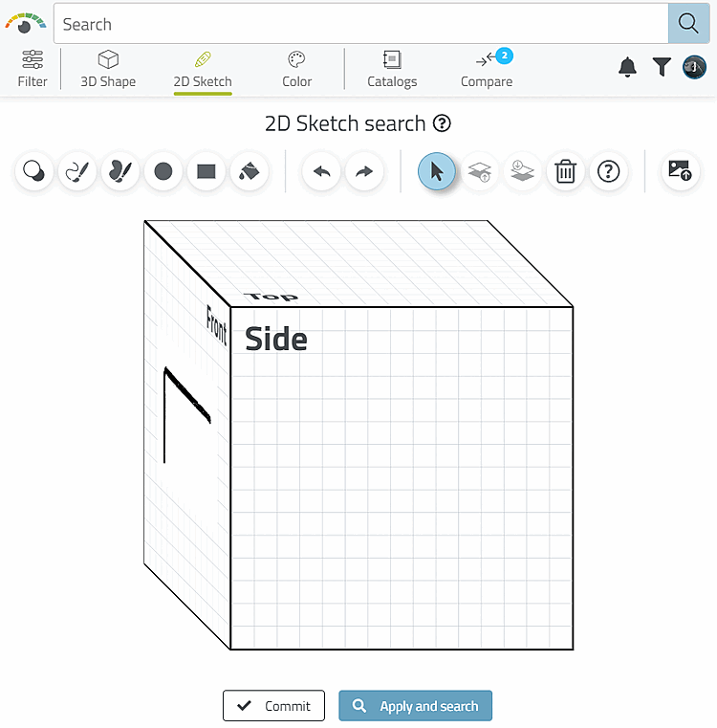
Task: Click Apply and search button
Action: point(415,706)
